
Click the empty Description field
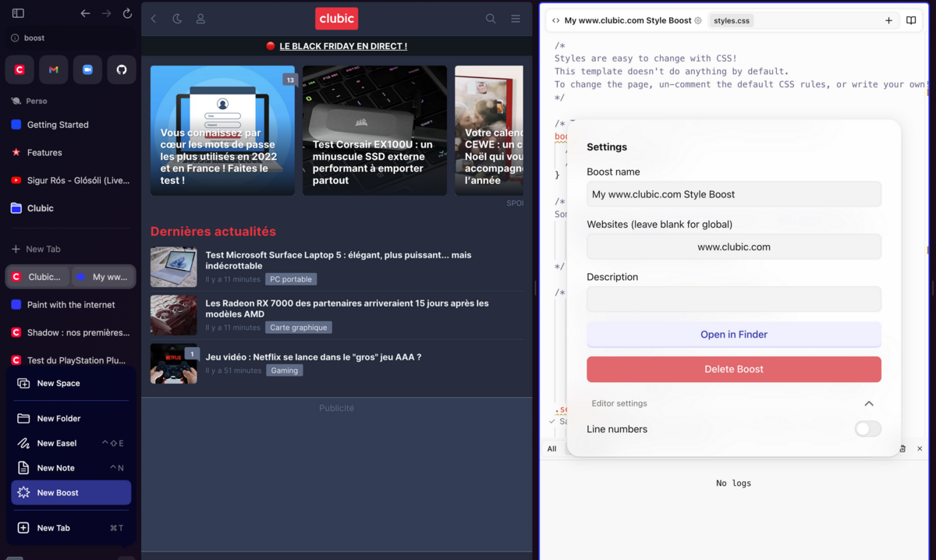[734, 299]
